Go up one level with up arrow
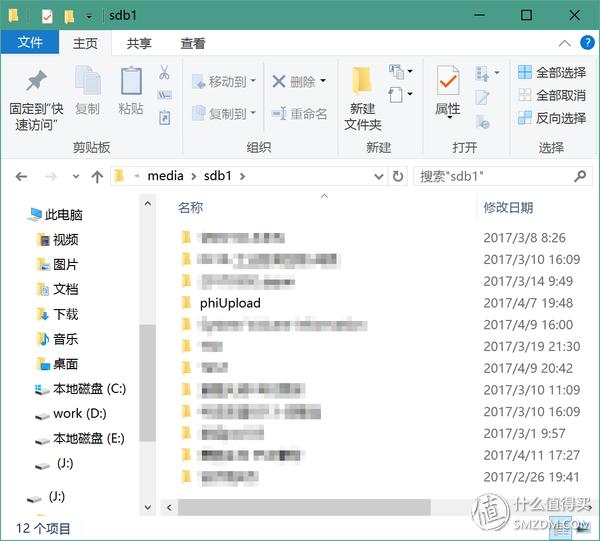 (x=97, y=176)
